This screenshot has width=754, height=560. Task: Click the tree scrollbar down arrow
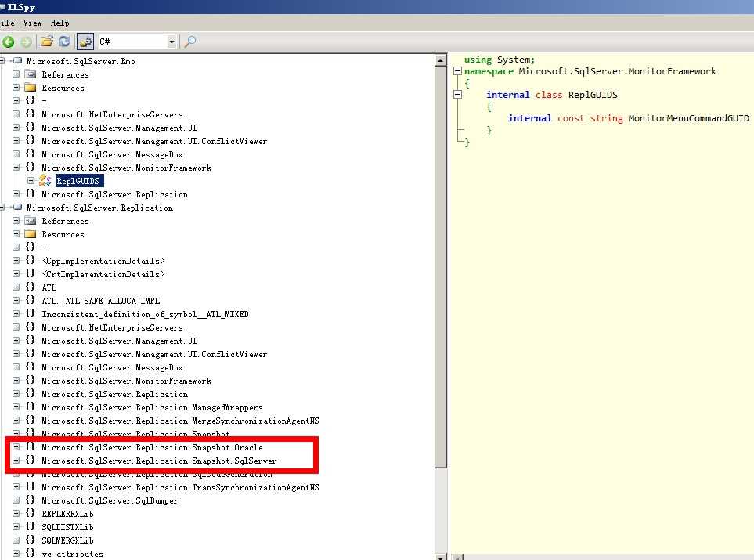point(441,557)
